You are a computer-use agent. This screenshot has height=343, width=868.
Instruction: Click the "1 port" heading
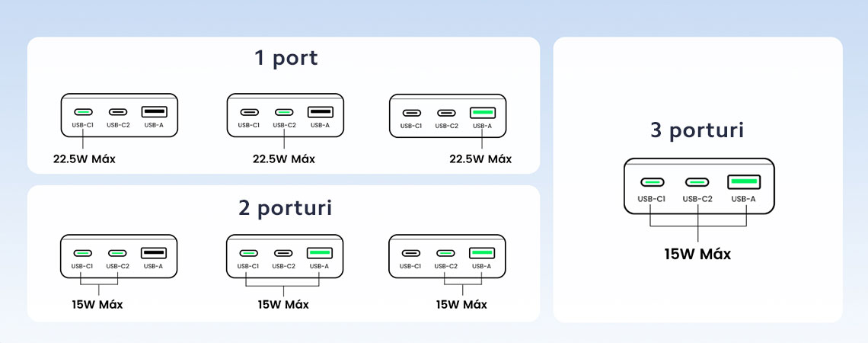[286, 58]
